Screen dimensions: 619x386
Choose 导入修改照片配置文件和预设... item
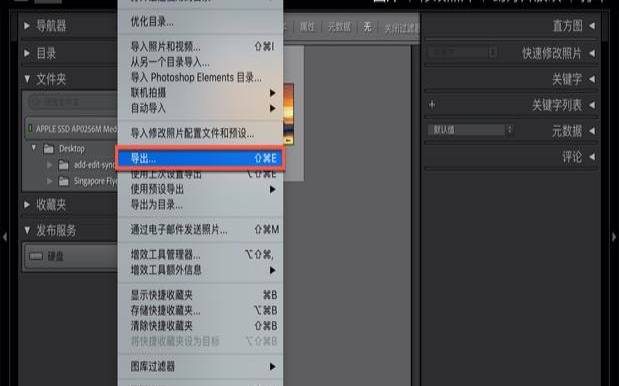200,133
